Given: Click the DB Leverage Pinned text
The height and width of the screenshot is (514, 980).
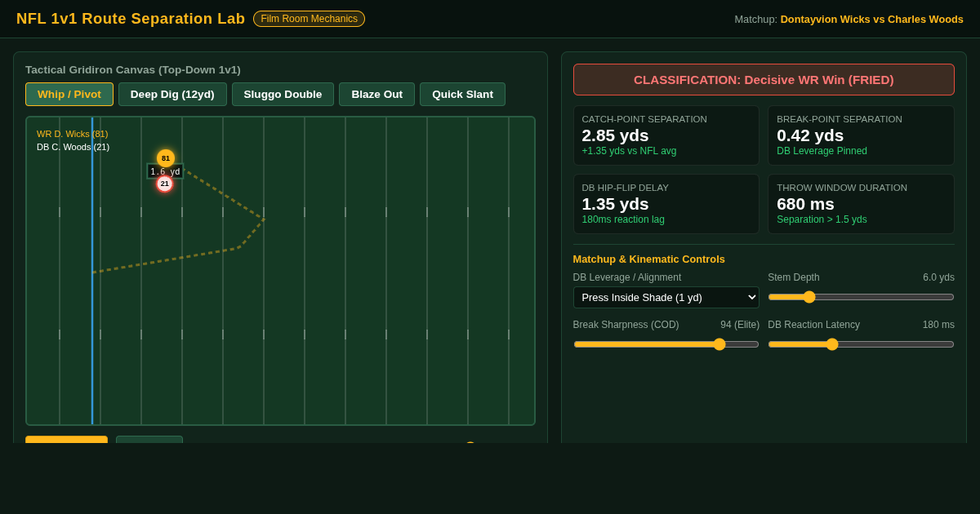Looking at the screenshot, I should (822, 151).
